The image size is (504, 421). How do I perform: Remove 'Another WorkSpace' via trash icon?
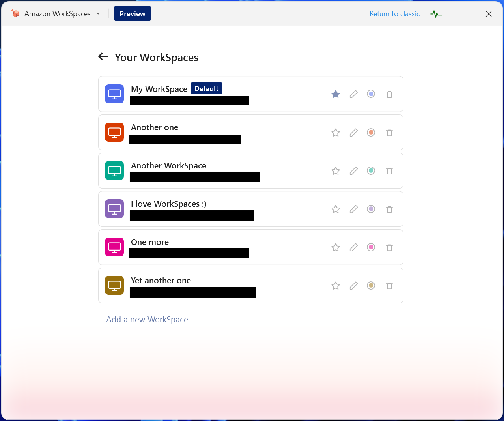pos(389,171)
